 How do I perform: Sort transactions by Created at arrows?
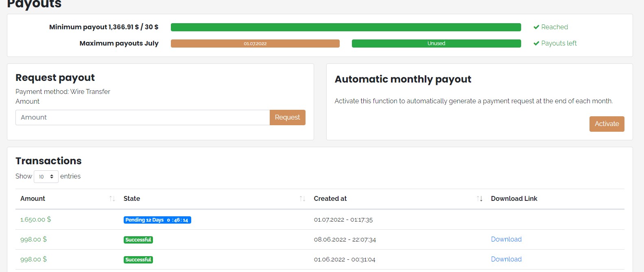click(480, 199)
